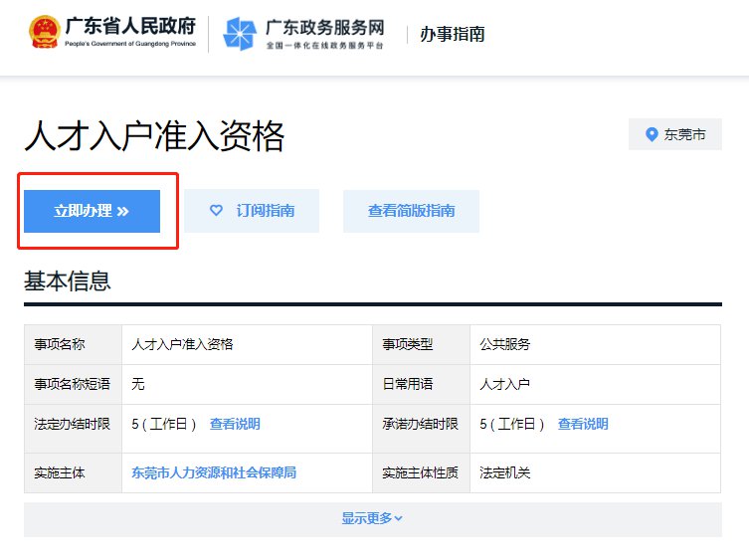Click the heart icon in 订阅指南
This screenshot has height=560, width=749.
point(216,211)
